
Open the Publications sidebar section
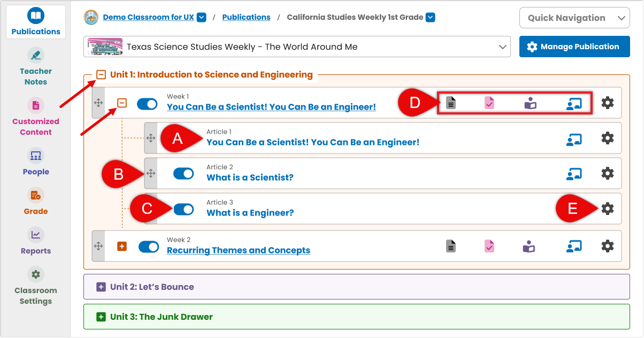36,22
